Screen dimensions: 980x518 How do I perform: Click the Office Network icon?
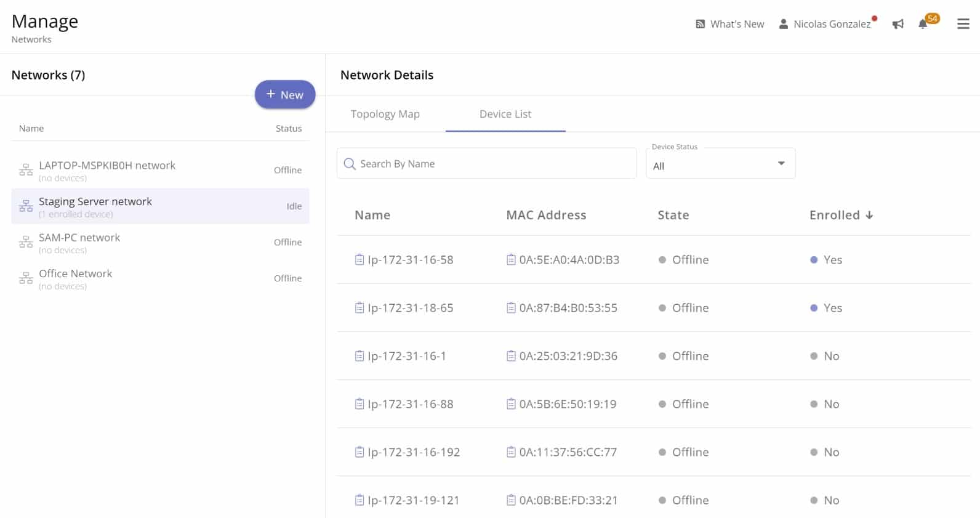(26, 278)
